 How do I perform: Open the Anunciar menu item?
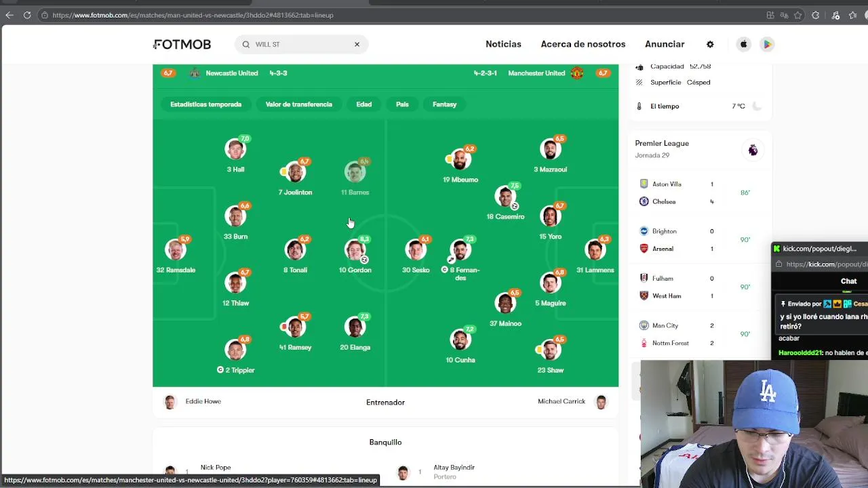pos(665,44)
